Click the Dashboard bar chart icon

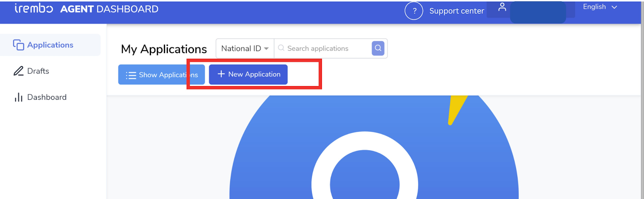[x=19, y=97]
